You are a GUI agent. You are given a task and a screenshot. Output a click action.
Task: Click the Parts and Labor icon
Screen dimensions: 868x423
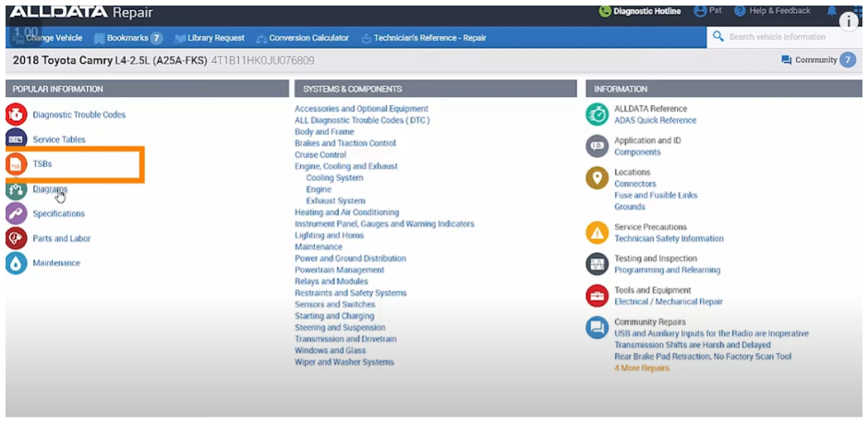click(16, 238)
